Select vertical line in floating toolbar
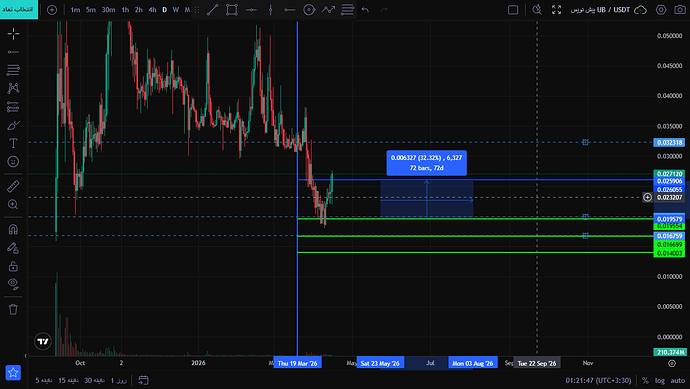This screenshot has width=690, height=389. pos(271,10)
